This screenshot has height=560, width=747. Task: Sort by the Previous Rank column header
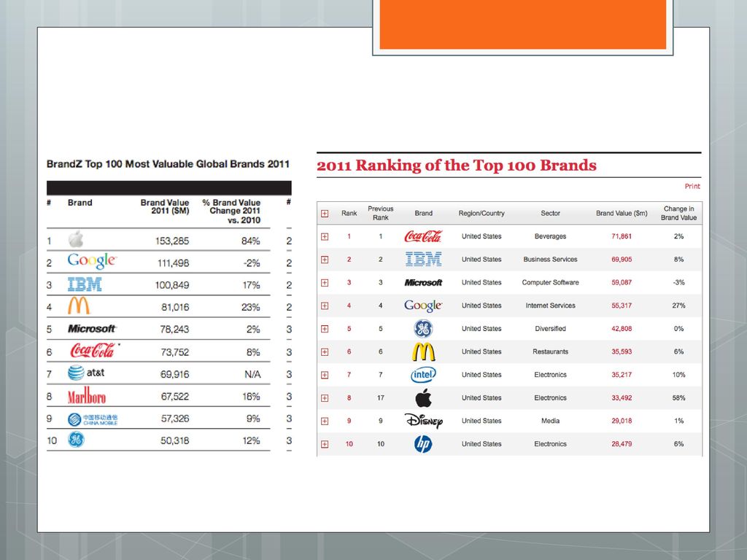(x=381, y=213)
